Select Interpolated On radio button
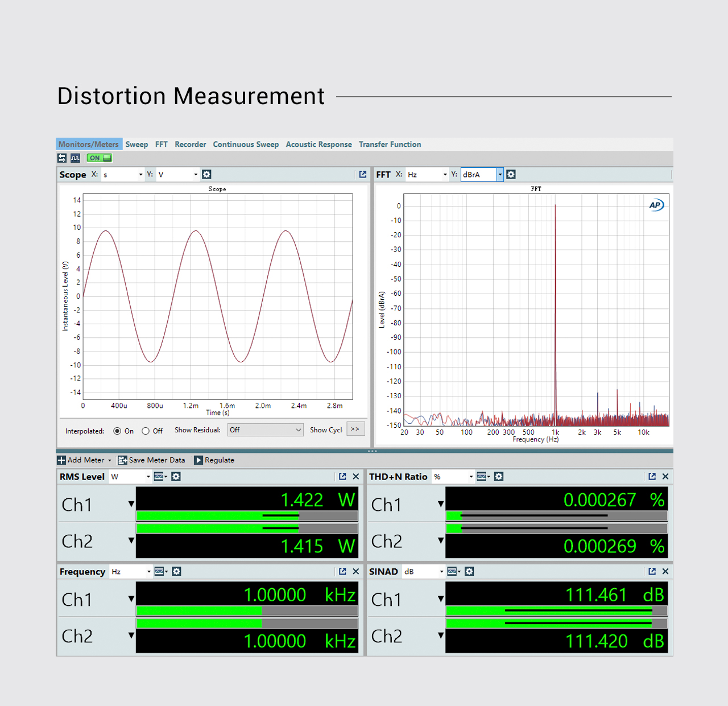Viewport: 728px width, 706px height. 117,431
